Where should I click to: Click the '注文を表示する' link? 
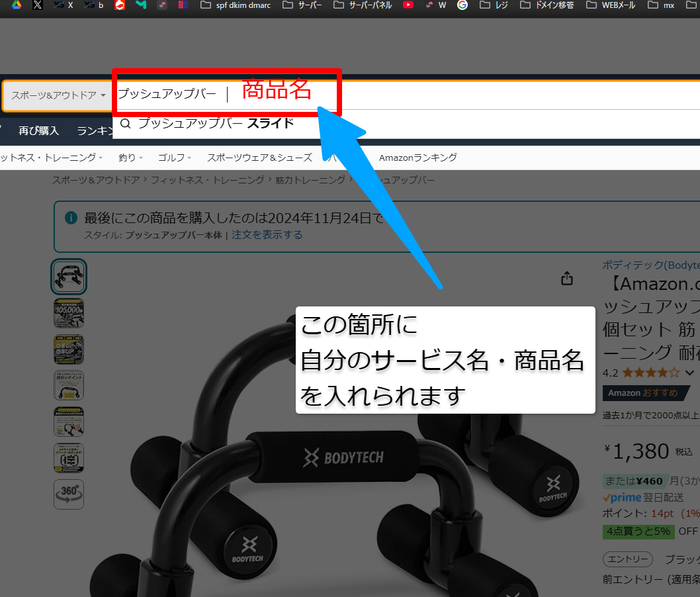point(267,235)
